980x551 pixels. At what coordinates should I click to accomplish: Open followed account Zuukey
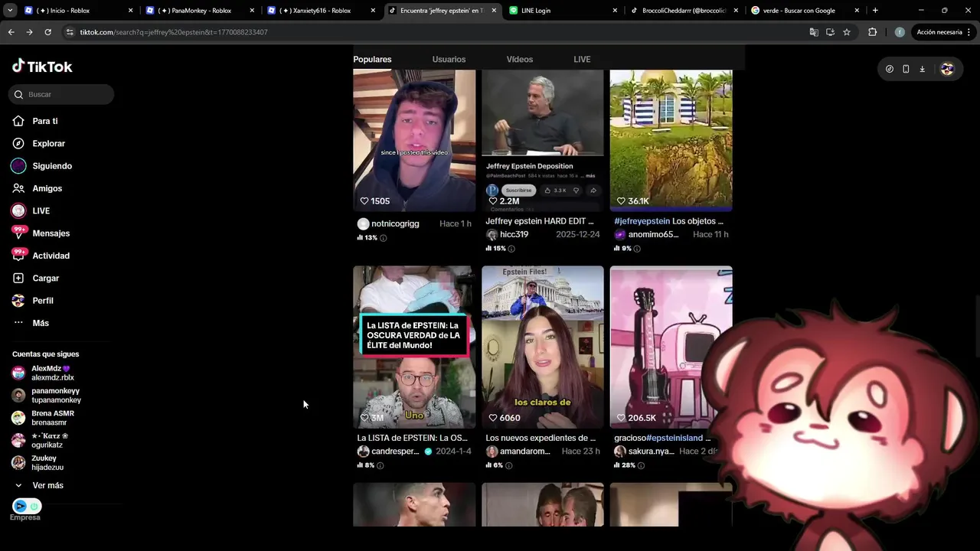coord(46,462)
